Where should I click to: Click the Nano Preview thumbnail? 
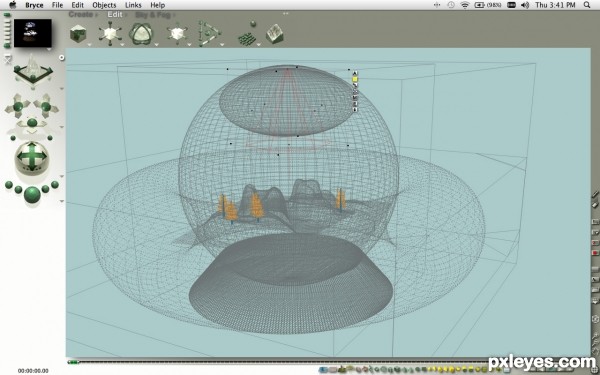(x=33, y=33)
